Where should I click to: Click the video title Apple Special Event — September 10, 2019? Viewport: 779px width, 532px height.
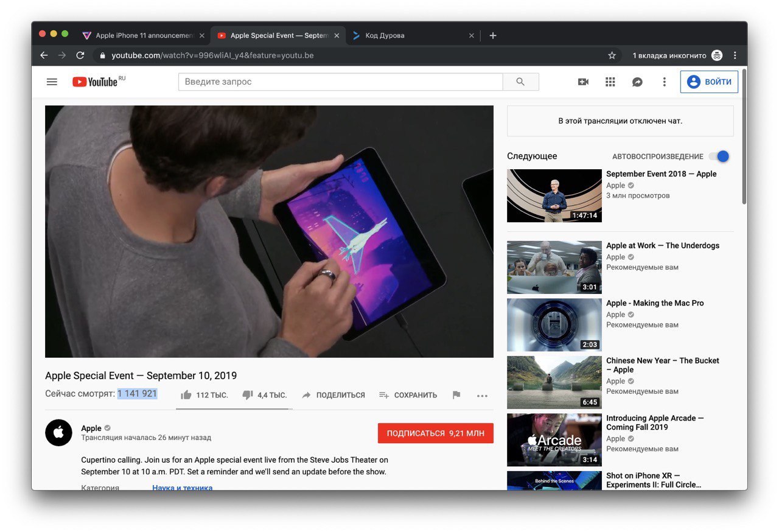coord(141,376)
